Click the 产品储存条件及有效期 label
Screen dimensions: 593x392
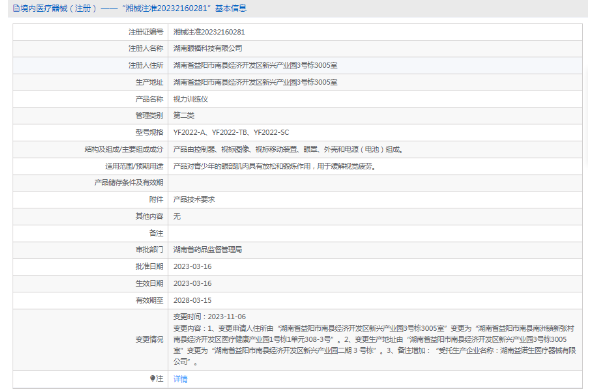pos(129,183)
